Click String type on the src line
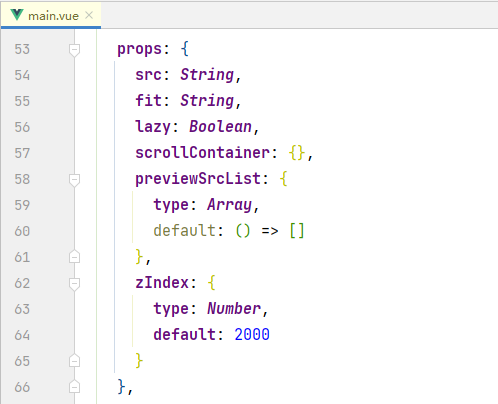The width and height of the screenshot is (498, 404). [207, 75]
